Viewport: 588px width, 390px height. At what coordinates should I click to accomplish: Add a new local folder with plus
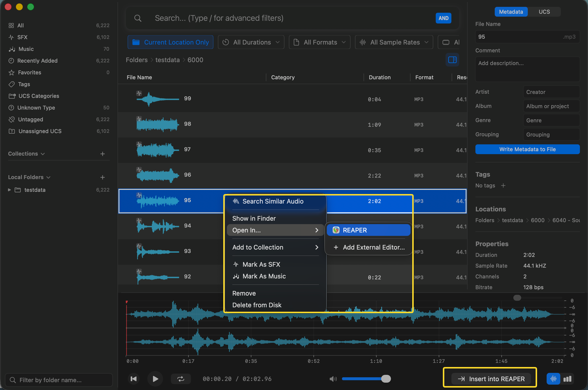pos(103,177)
